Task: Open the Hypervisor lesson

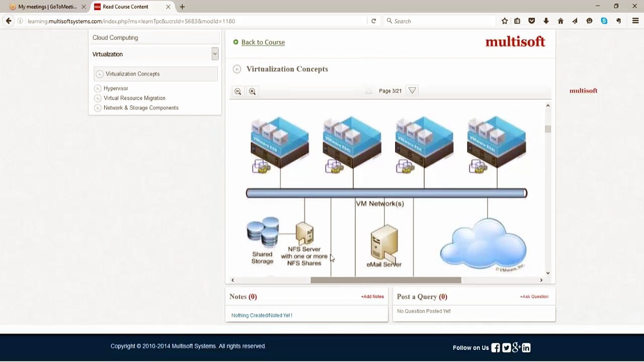Action: (x=116, y=88)
